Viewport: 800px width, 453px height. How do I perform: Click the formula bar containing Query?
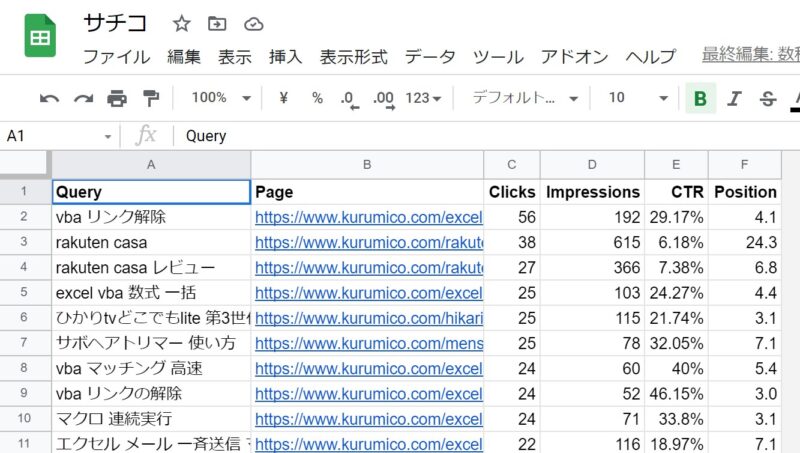(480, 136)
